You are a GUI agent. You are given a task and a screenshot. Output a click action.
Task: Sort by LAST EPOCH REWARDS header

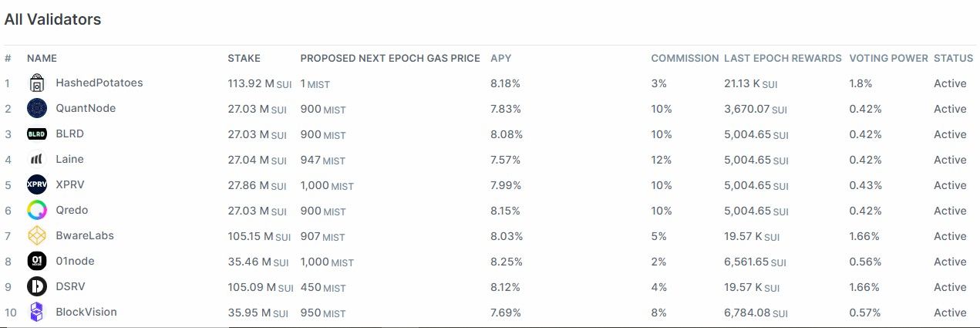click(783, 59)
